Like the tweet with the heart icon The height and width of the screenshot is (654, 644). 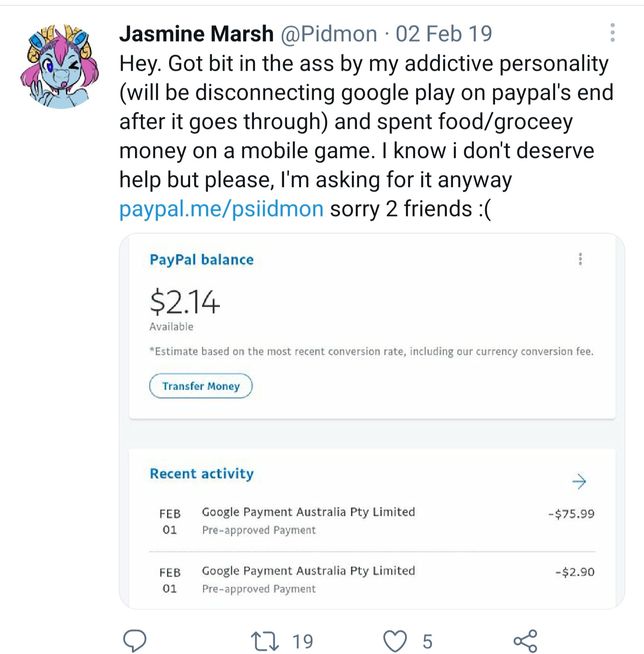pos(395,641)
